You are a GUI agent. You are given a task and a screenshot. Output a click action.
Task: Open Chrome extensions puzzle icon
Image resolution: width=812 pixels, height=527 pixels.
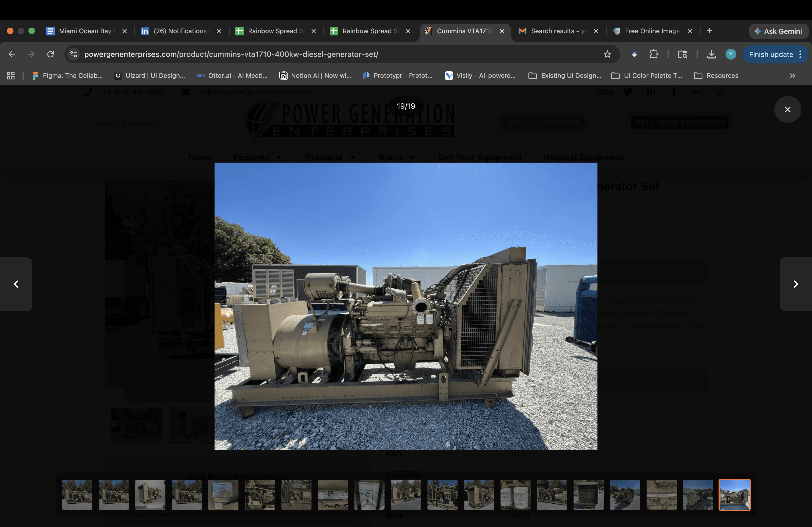[x=654, y=54]
